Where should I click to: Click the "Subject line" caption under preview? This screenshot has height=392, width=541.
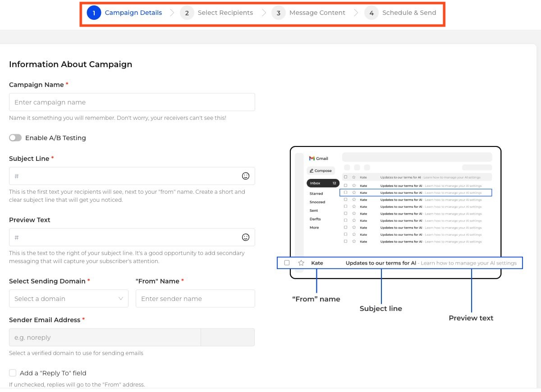381,309
